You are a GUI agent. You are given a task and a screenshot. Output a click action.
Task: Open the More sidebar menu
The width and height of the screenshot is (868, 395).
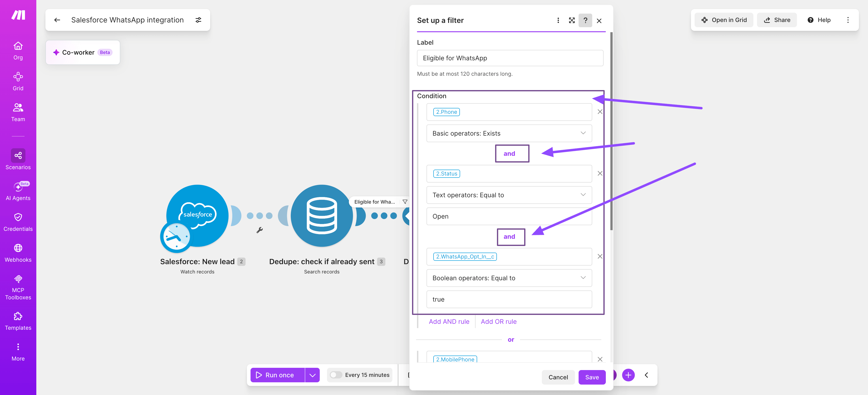tap(18, 352)
